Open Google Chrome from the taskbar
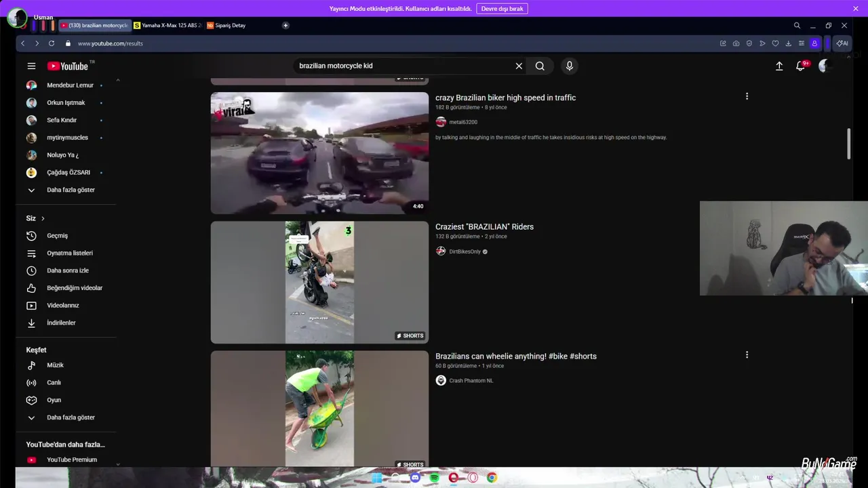The width and height of the screenshot is (868, 488). 492,478
